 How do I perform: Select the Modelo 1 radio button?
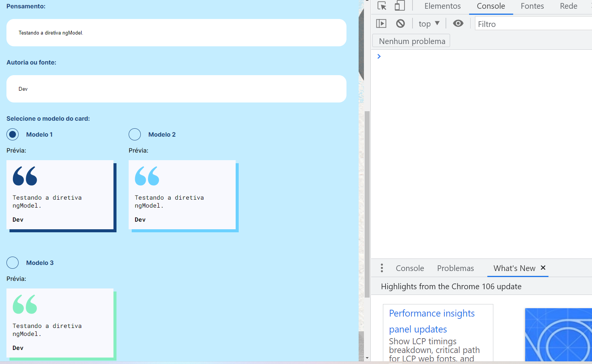(x=13, y=134)
